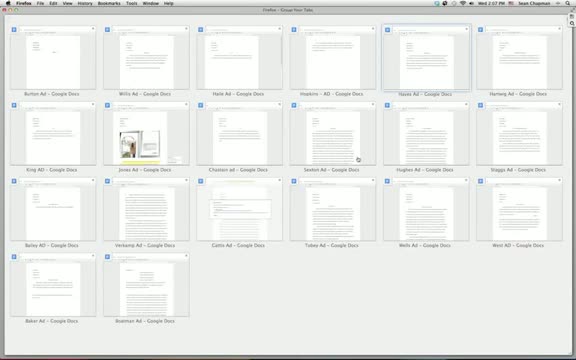Click the Google Docs icon on Bailey AD tab
576x360 pixels.
(14, 181)
